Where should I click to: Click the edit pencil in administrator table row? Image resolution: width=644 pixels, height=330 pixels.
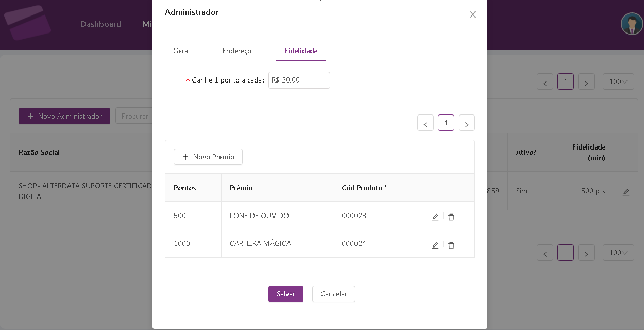click(x=626, y=192)
